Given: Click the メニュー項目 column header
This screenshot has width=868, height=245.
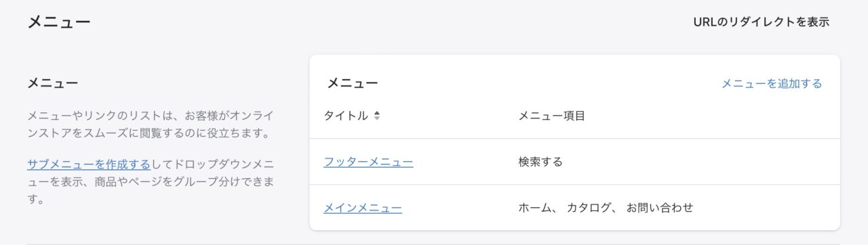Looking at the screenshot, I should 551,116.
